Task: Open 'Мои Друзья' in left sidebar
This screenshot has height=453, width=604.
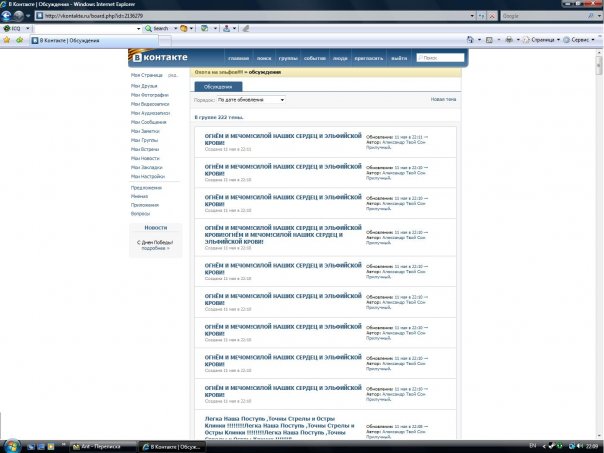Action: [x=143, y=86]
